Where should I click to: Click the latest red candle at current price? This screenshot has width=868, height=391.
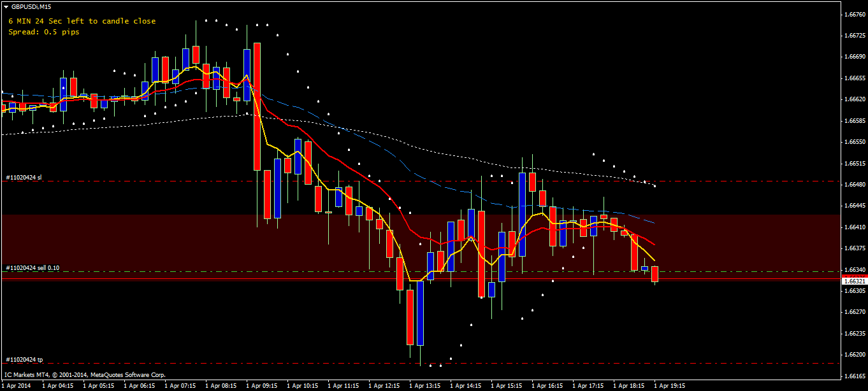click(655, 274)
